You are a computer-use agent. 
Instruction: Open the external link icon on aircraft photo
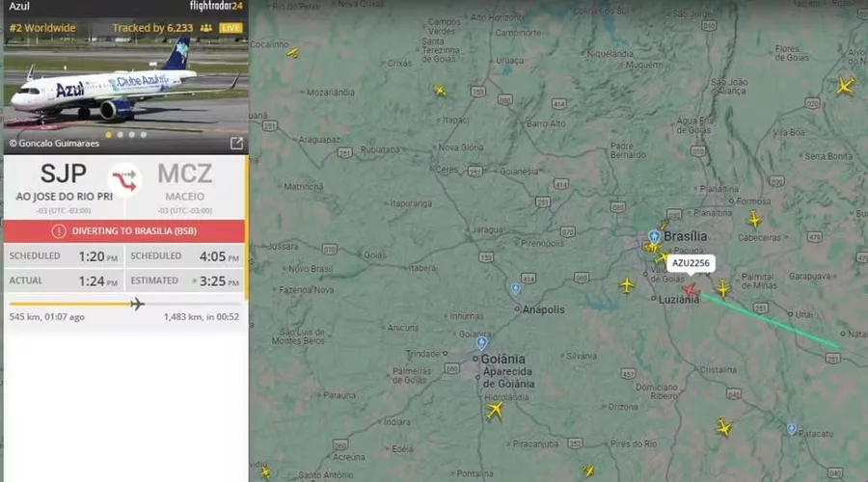(236, 144)
